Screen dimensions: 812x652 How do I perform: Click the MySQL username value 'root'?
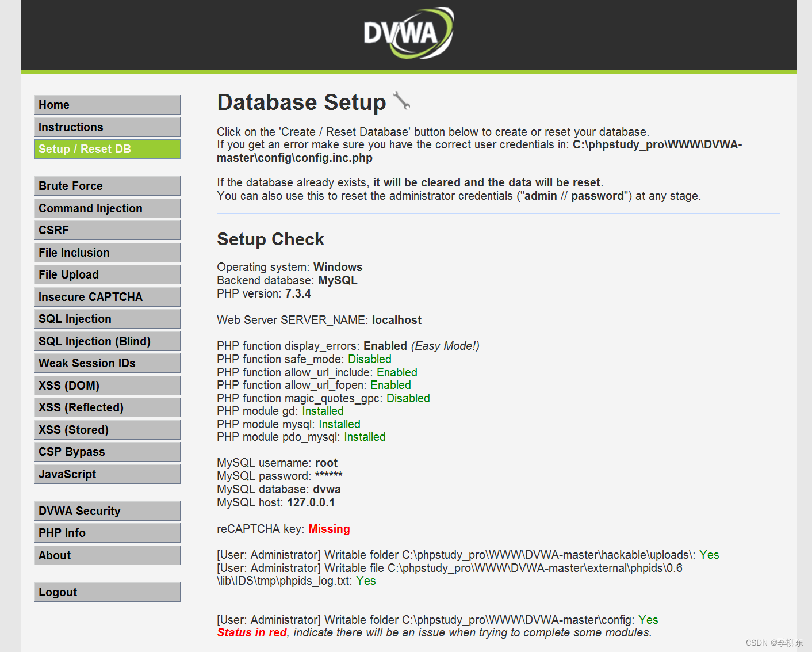326,463
